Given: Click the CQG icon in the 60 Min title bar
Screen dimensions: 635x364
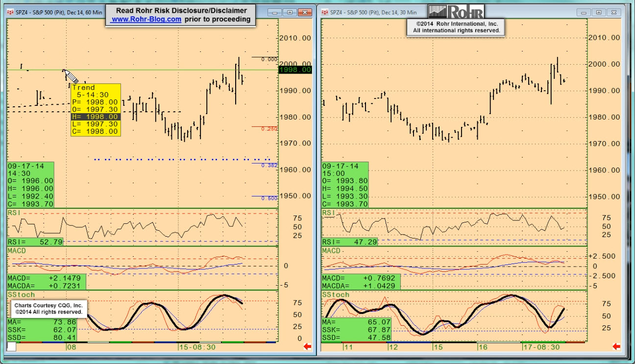Looking at the screenshot, I should 10,12.
